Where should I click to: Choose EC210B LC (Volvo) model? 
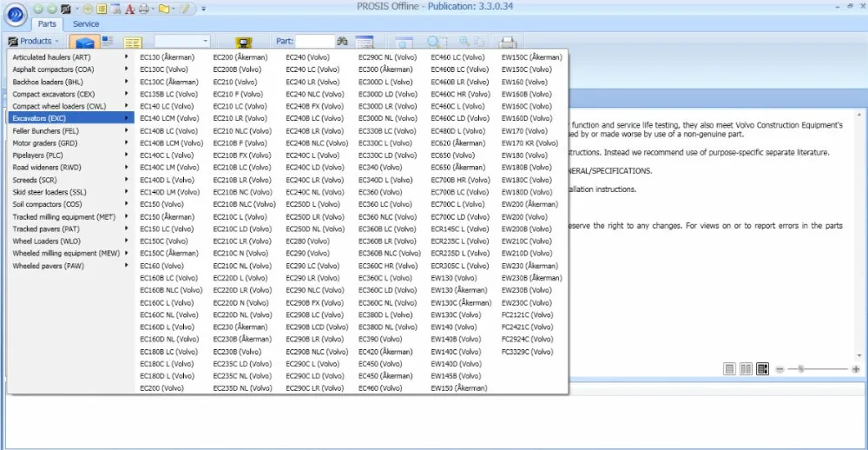(242, 168)
